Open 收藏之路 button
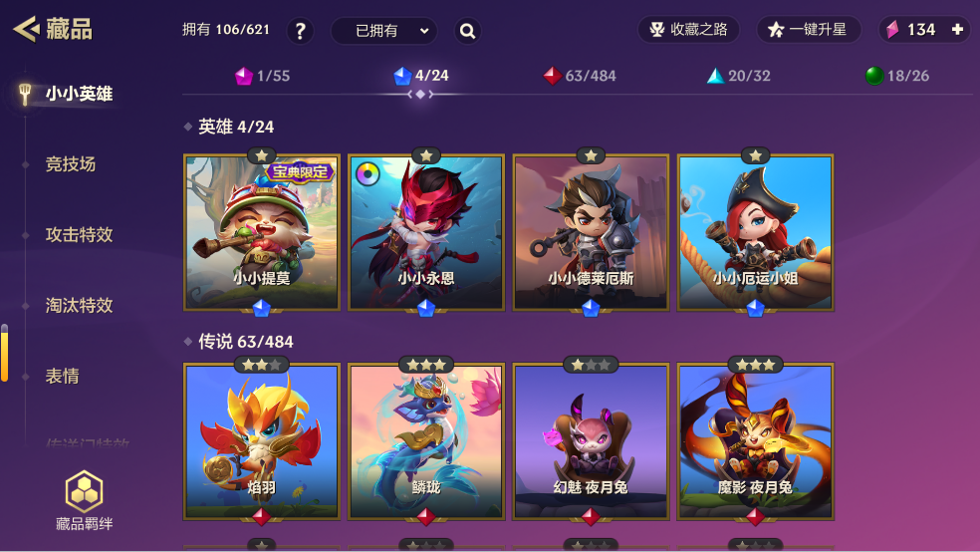The image size is (980, 552). point(688,29)
